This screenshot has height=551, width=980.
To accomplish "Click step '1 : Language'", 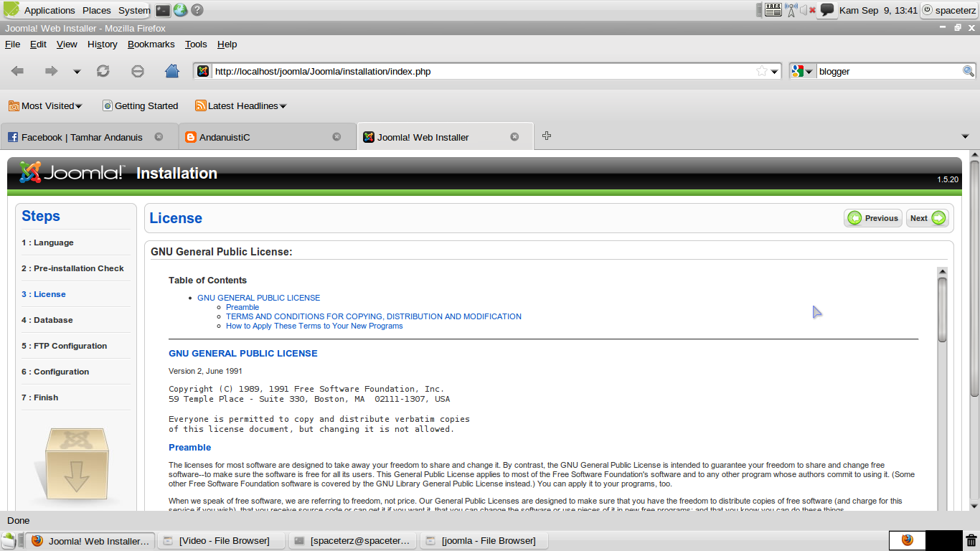I will (47, 242).
